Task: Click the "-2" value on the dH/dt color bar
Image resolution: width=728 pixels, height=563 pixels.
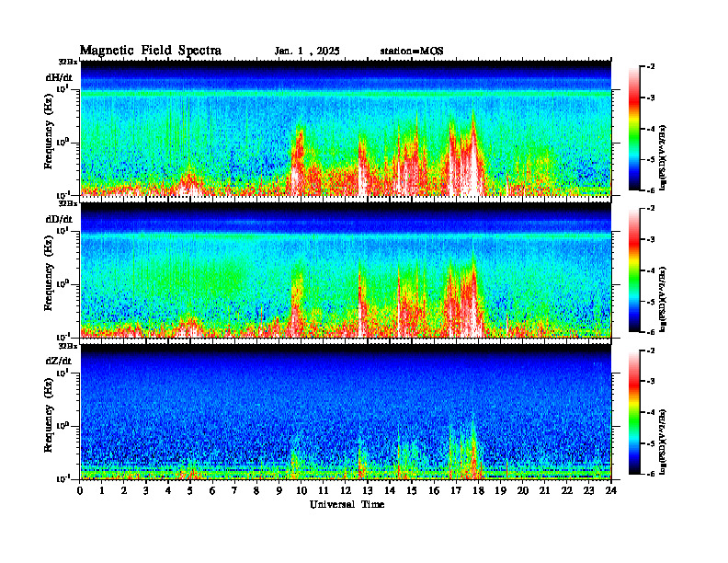Action: (x=651, y=67)
